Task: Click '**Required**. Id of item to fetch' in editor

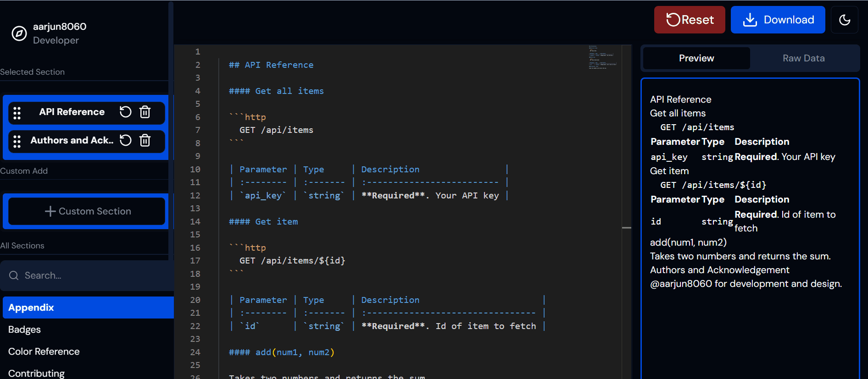Action: [x=449, y=326]
